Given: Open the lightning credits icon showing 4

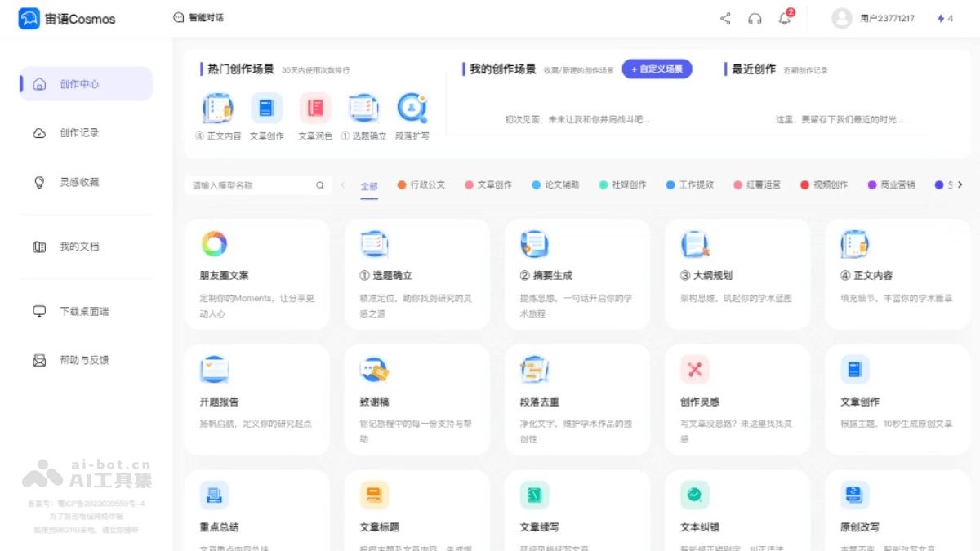Looking at the screenshot, I should pos(944,18).
